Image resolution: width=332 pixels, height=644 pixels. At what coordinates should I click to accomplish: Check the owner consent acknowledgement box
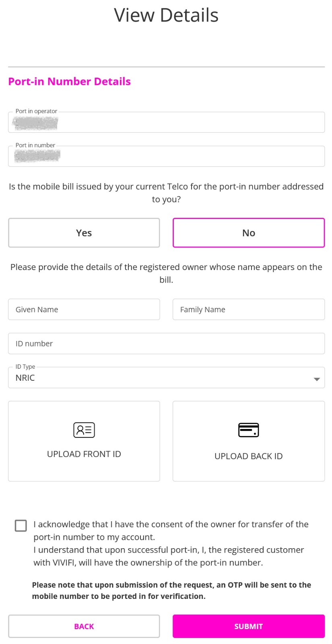click(21, 525)
